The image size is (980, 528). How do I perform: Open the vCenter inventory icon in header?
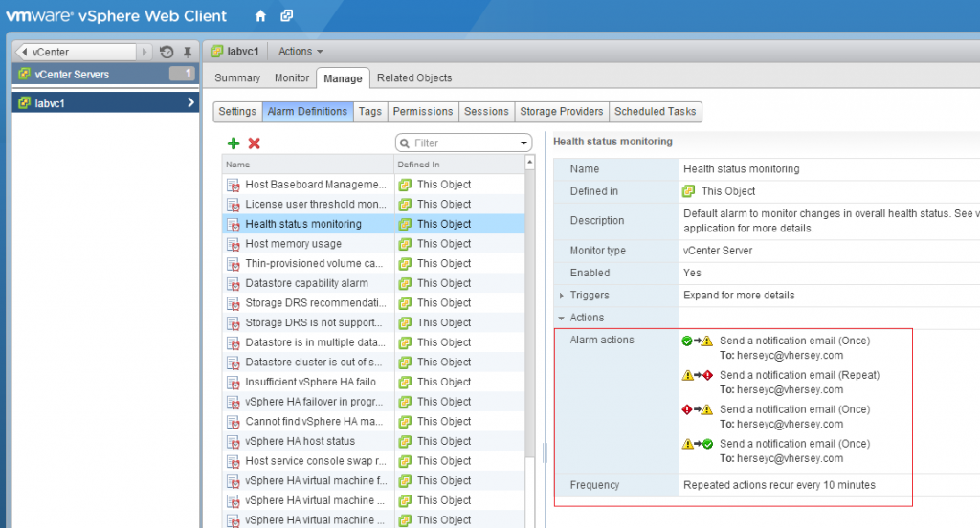pos(286,15)
